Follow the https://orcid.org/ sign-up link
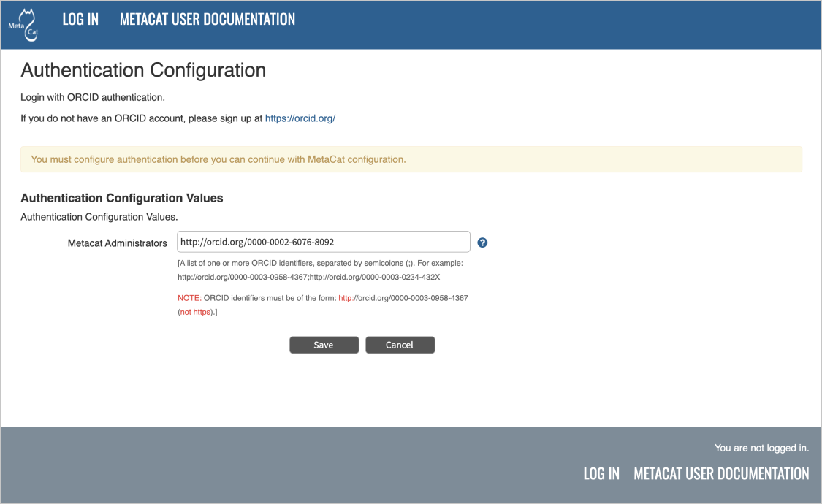Screen dimensions: 822x504 click(x=300, y=118)
